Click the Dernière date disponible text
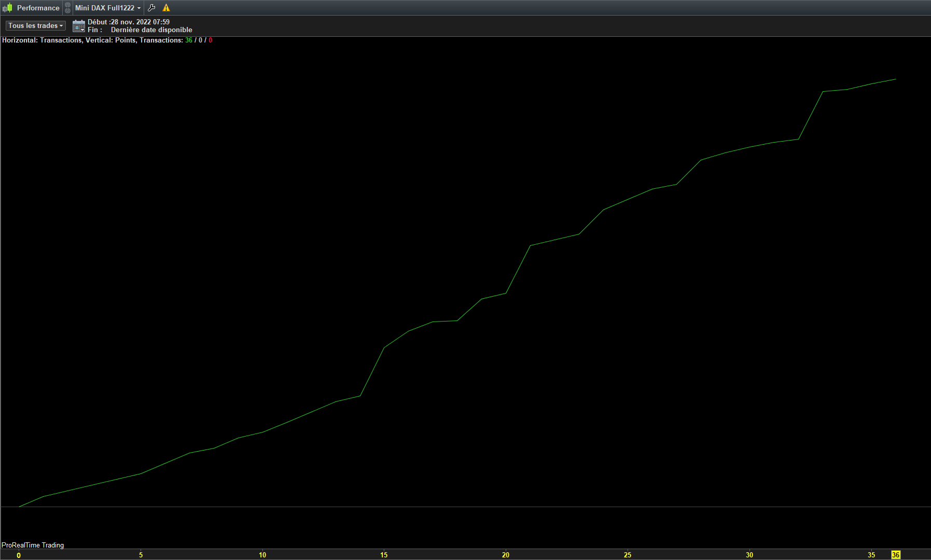Image resolution: width=931 pixels, height=560 pixels. pyautogui.click(x=151, y=30)
